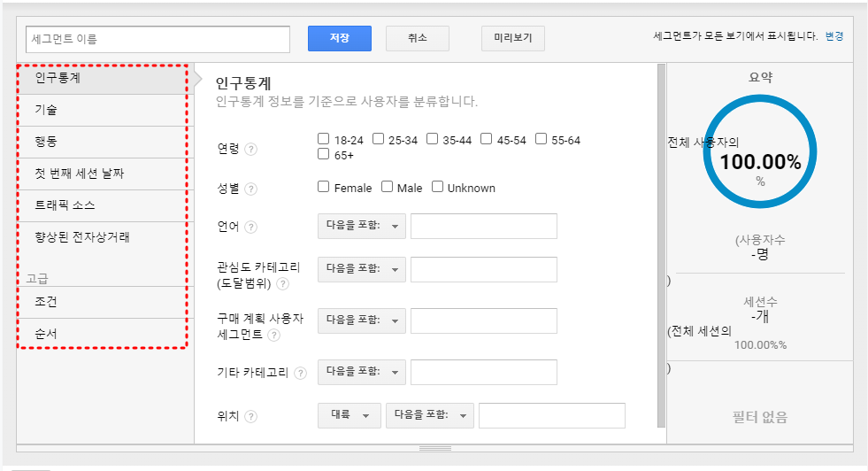Open help icon next to 연령
The width and height of the screenshot is (868, 471).
click(x=250, y=149)
